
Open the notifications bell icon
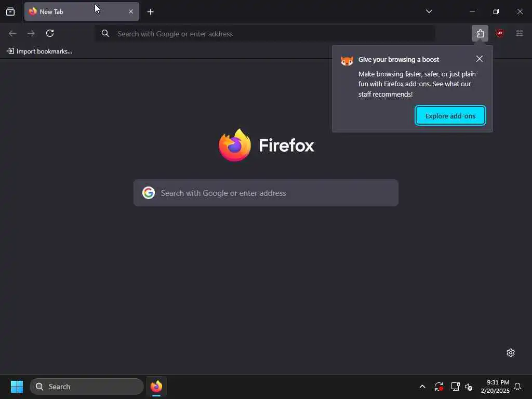tap(517, 387)
